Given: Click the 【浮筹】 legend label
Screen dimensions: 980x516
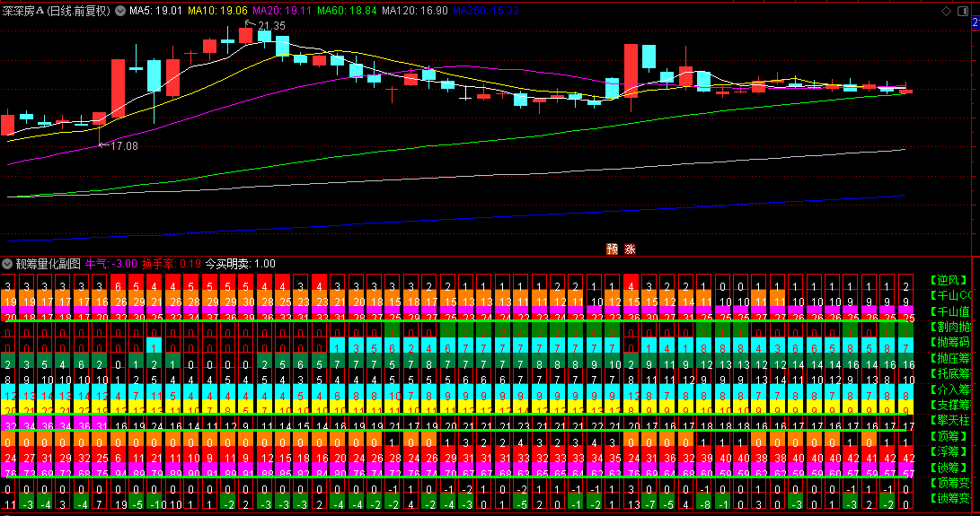Looking at the screenshot, I should 949,451.
